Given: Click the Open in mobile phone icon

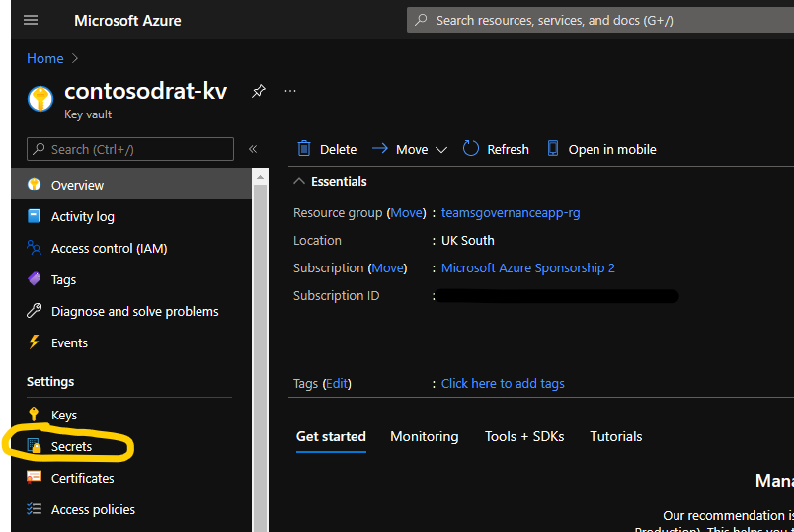Looking at the screenshot, I should pyautogui.click(x=552, y=148).
